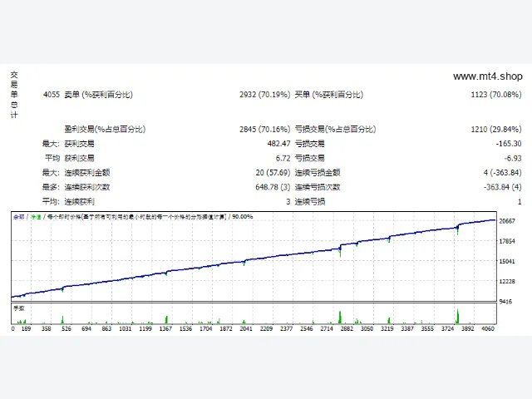This screenshot has width=532, height=399.
Task: Click the 2882 x-axis tick label
Action: pos(347,329)
